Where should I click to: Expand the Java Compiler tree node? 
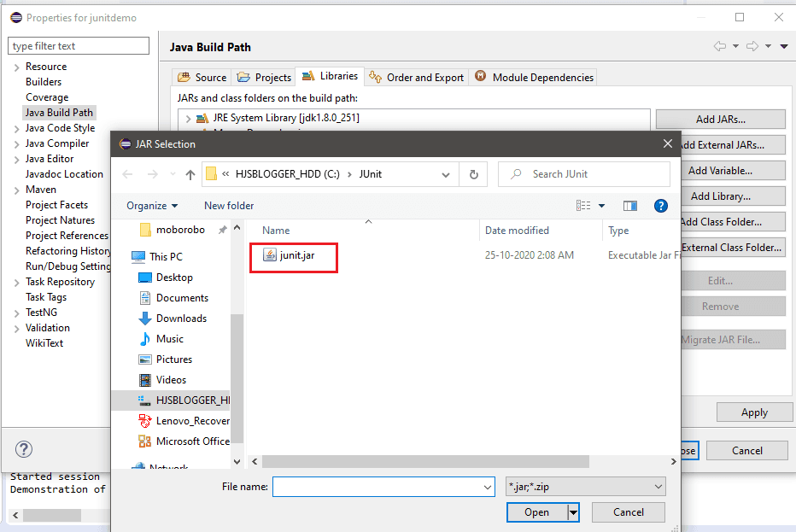point(17,143)
